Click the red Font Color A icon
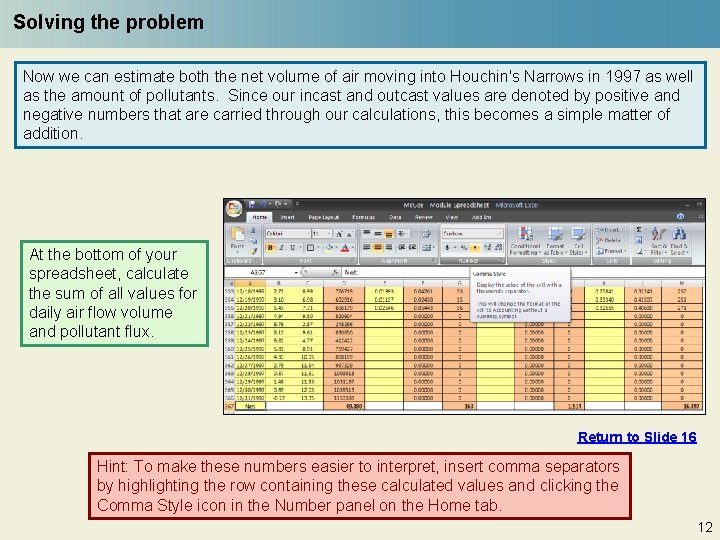The image size is (720, 540). click(345, 248)
